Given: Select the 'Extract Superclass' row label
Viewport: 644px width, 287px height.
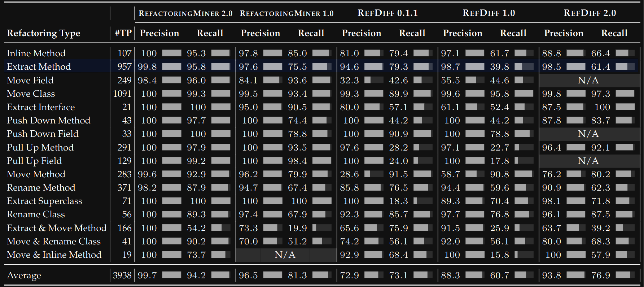Looking at the screenshot, I should (x=44, y=201).
